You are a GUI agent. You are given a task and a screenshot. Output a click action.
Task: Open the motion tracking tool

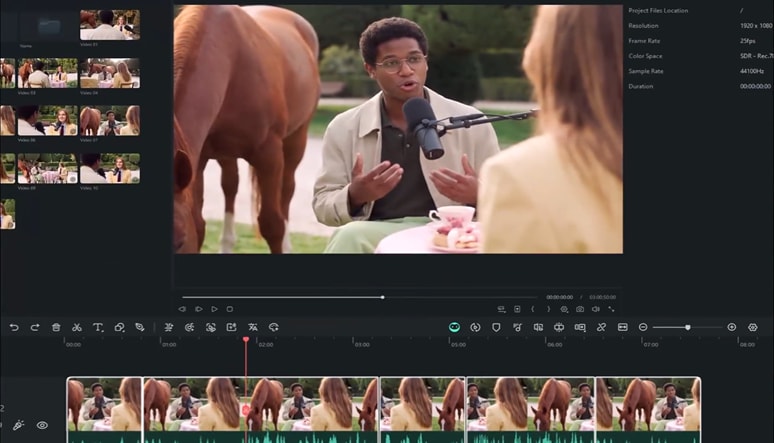[x=211, y=327]
